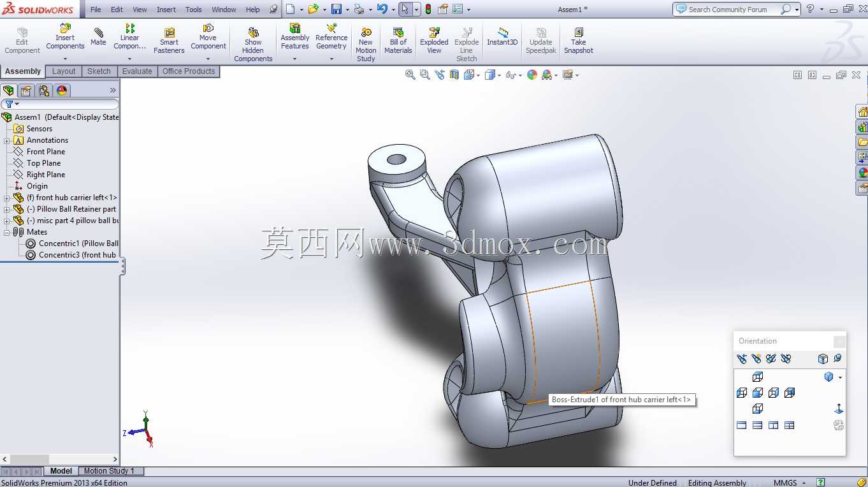The image size is (868, 487).
Task: Open the Tools menu
Action: click(194, 10)
